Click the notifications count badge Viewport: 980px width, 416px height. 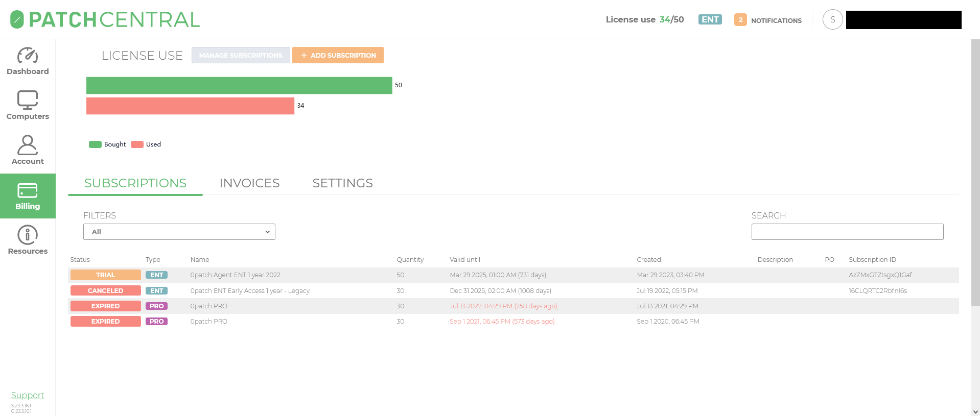pyautogui.click(x=740, y=20)
